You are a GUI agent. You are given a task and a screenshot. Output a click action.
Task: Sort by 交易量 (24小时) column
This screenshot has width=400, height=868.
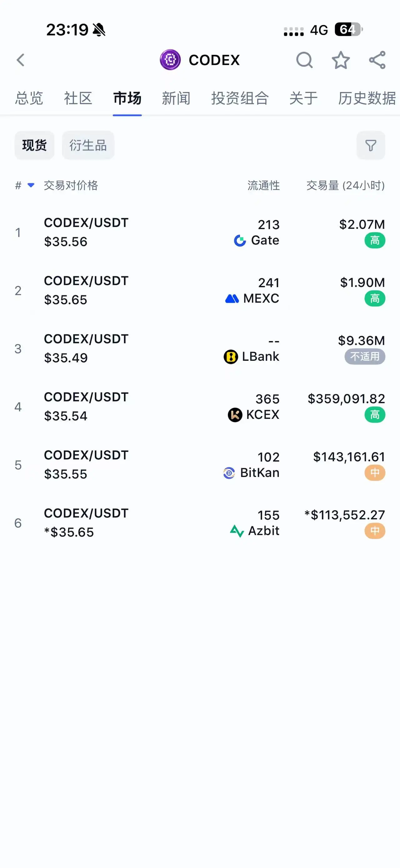click(x=345, y=185)
